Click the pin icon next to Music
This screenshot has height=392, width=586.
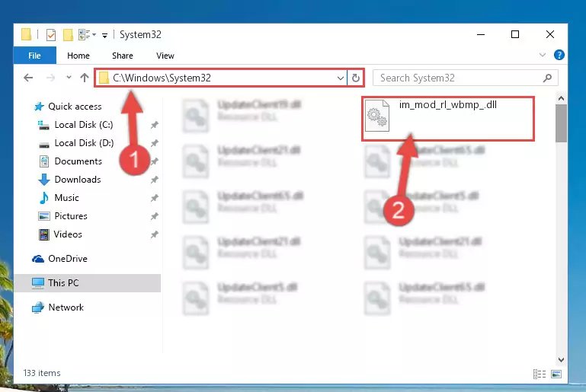(x=154, y=198)
